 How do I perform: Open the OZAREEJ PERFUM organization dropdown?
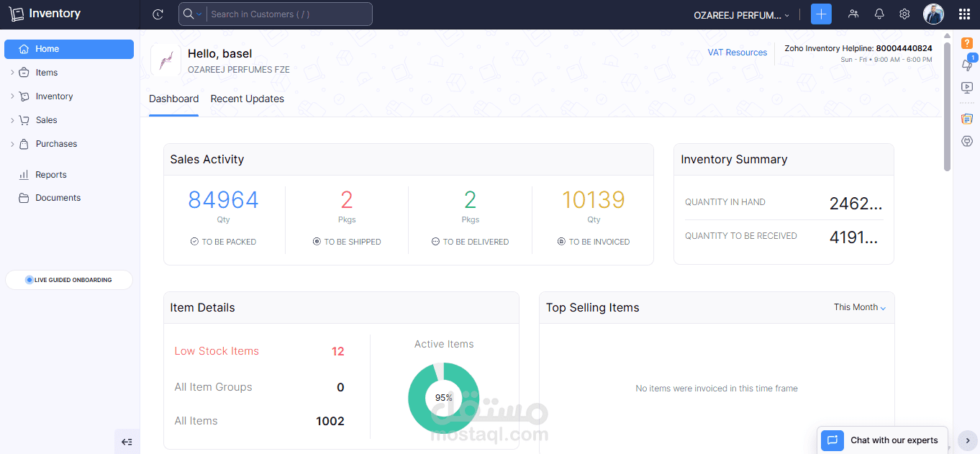point(741,14)
